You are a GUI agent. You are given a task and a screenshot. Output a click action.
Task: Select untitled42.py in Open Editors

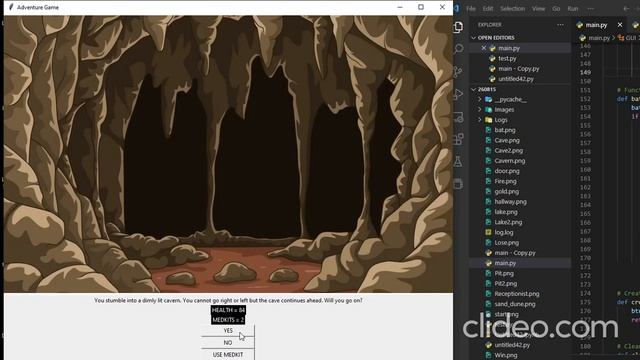coord(516,79)
